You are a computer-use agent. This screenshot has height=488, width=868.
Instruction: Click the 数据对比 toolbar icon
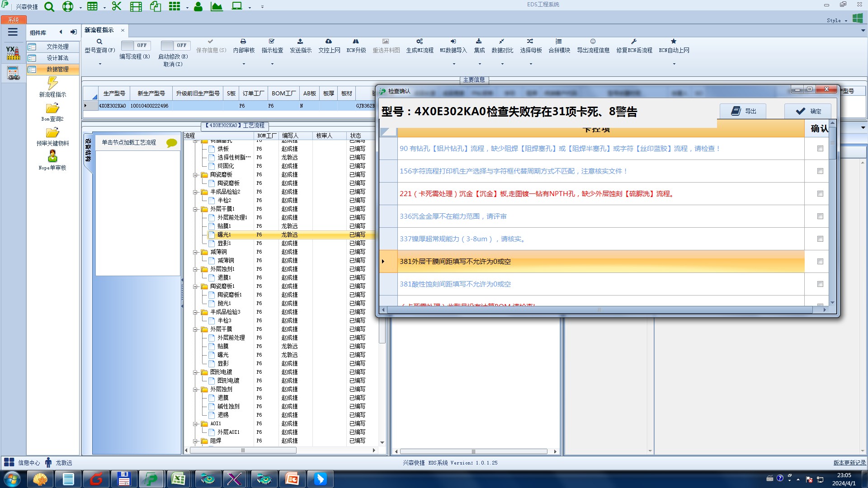(x=502, y=42)
